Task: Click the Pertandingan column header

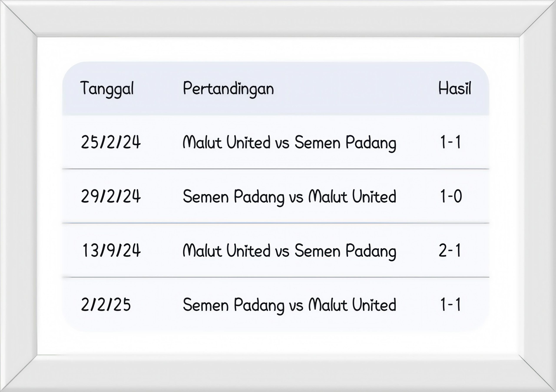Action: 228,89
